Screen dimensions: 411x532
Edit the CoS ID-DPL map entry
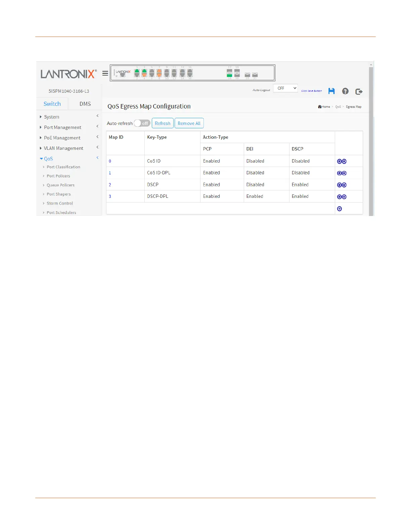pos(339,173)
